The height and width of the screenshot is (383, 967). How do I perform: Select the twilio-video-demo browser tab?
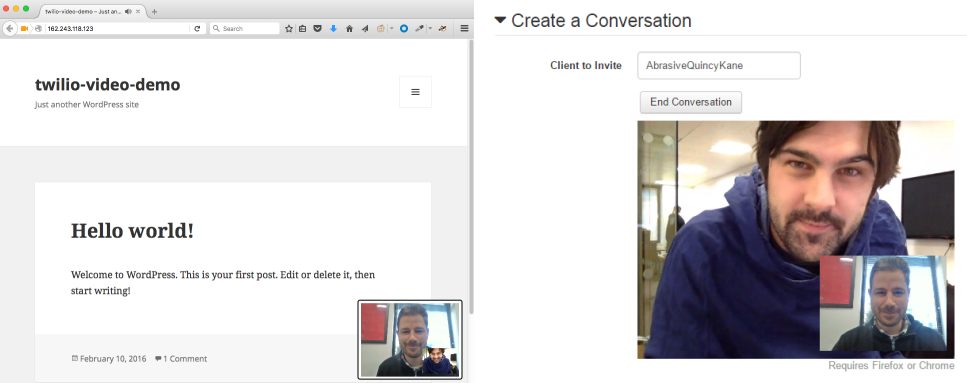click(x=93, y=12)
